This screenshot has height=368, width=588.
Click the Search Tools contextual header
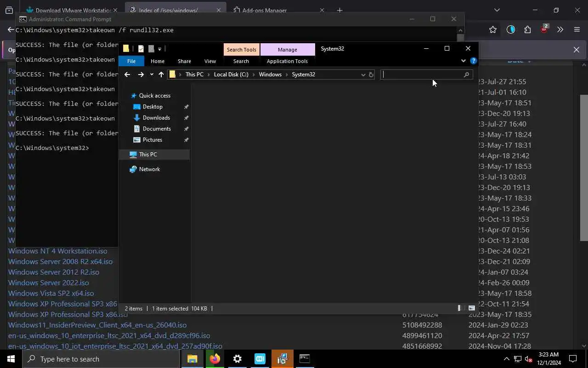pyautogui.click(x=241, y=49)
